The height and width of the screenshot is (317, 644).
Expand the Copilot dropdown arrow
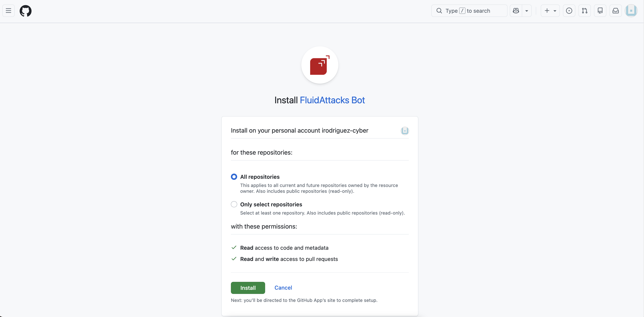(x=527, y=11)
